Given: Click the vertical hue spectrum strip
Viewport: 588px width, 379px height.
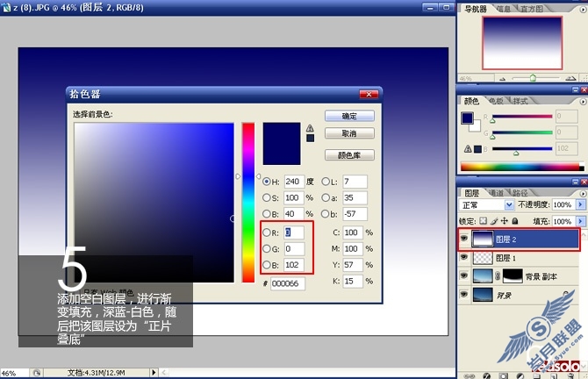Looking at the screenshot, I should click(x=247, y=203).
